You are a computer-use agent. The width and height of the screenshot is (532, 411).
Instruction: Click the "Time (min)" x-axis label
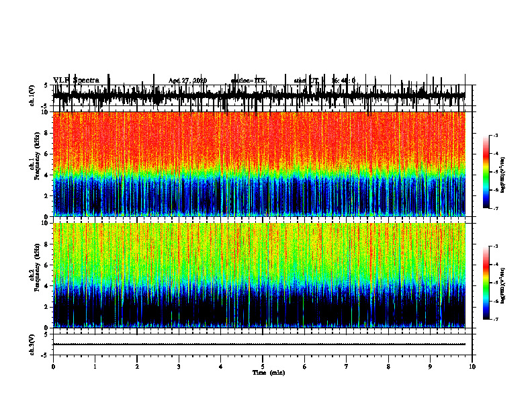(x=269, y=373)
